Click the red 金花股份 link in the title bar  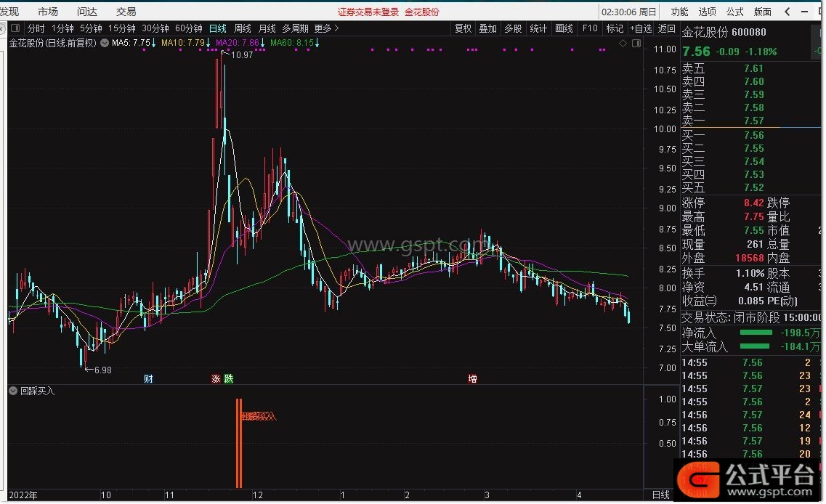422,12
